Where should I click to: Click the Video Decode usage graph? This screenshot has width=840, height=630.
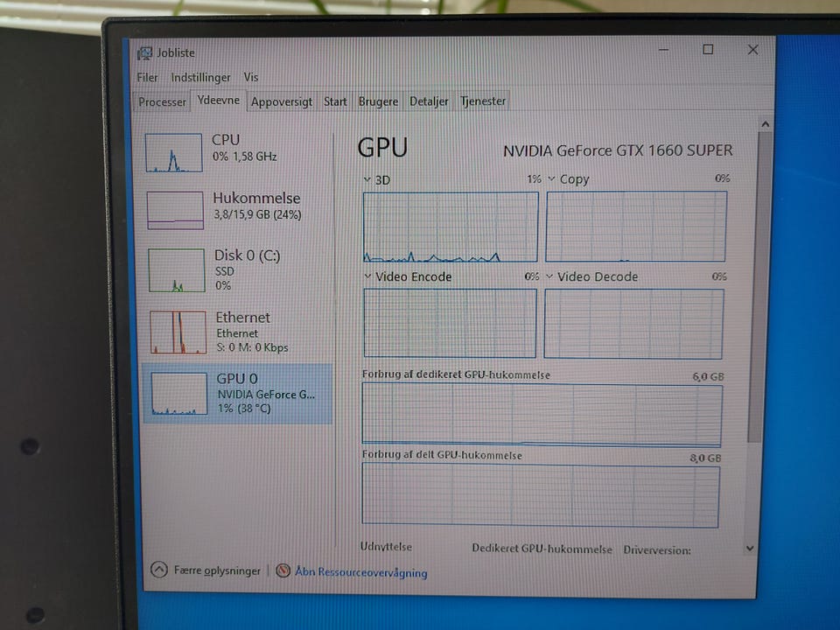633,324
